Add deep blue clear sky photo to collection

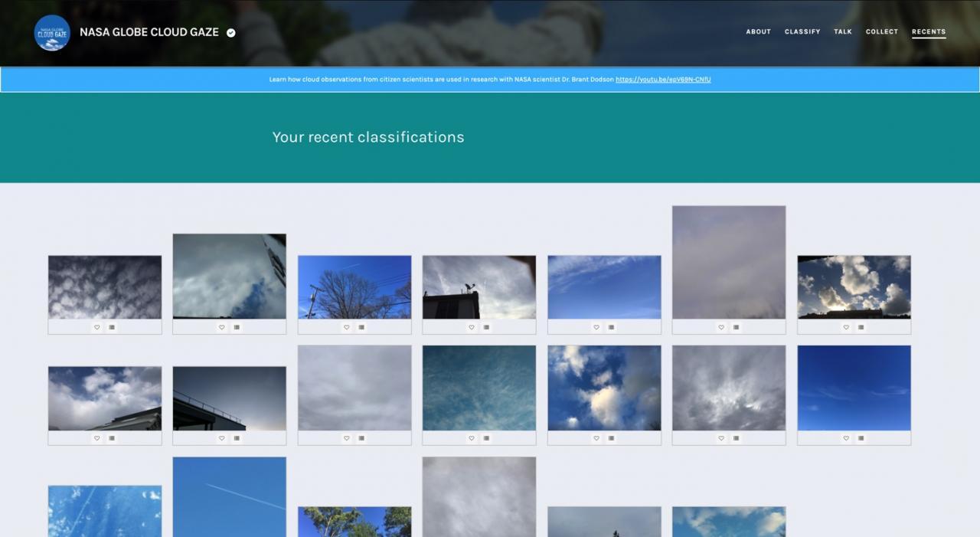(861, 438)
